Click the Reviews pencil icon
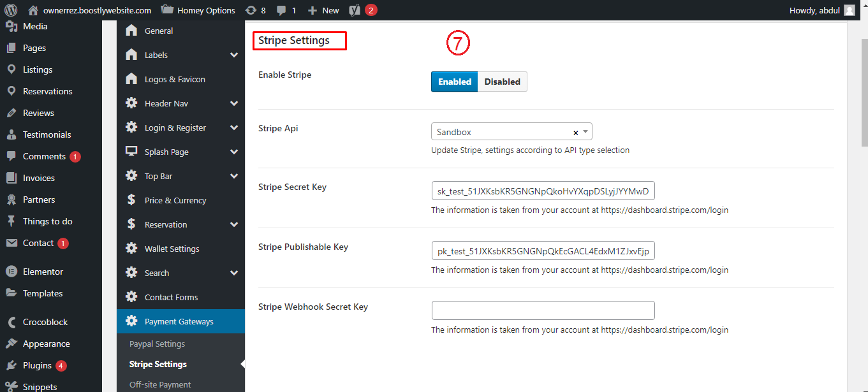This screenshot has height=392, width=868. [x=11, y=113]
